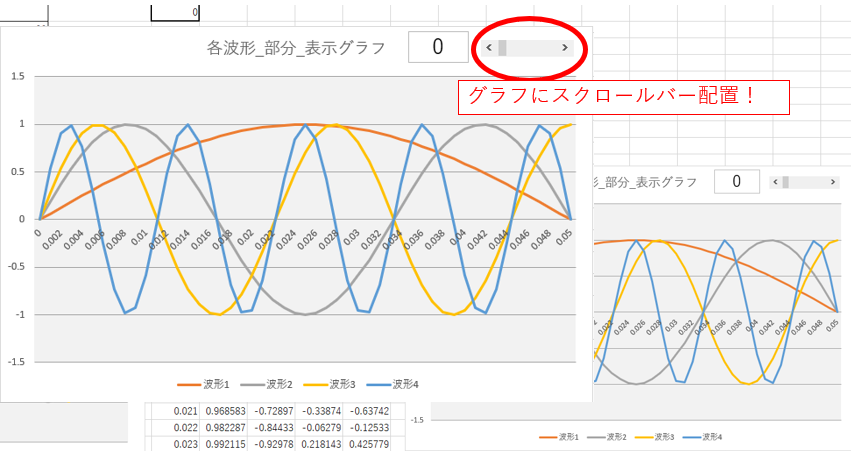Select the small chart's scrollbar thumb
The image size is (851, 451).
pos(786,182)
